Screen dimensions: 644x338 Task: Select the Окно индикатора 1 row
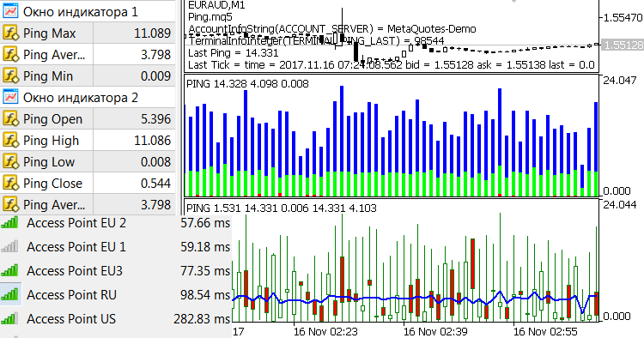[88, 11]
